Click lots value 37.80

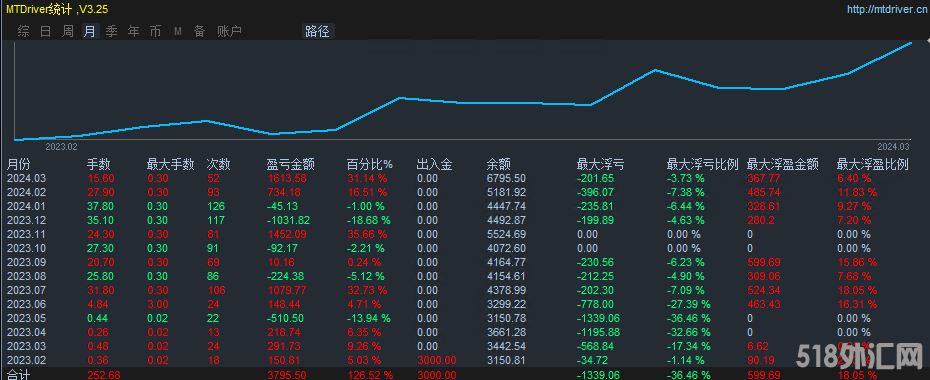tap(101, 206)
